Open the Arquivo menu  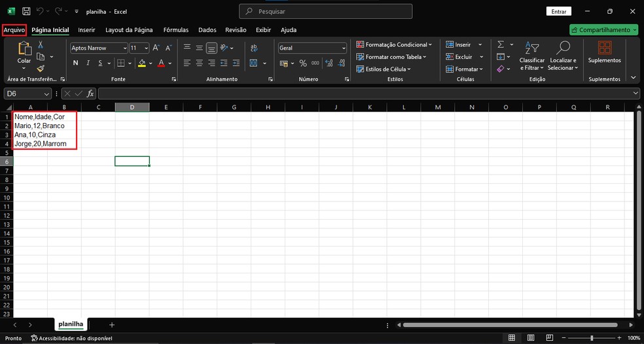[x=14, y=30]
